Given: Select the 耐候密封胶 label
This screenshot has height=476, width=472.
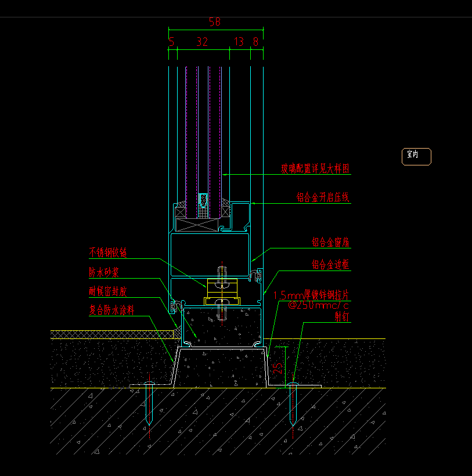Looking at the screenshot, I should click(108, 291).
